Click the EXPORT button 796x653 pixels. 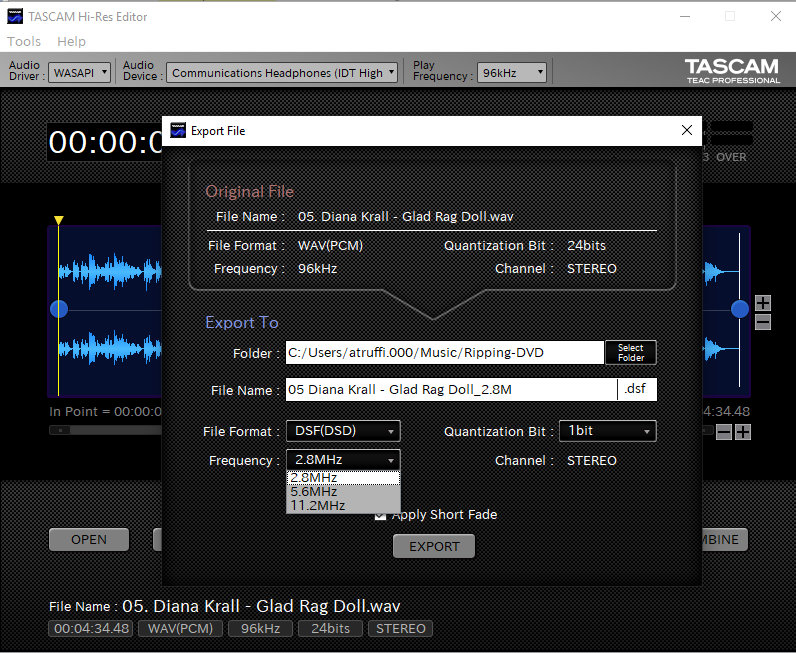pos(434,546)
